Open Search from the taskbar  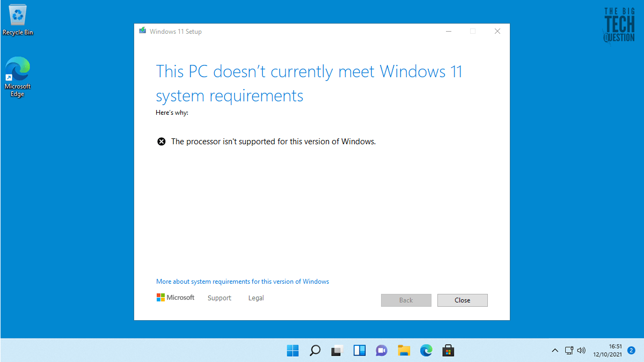pos(314,350)
